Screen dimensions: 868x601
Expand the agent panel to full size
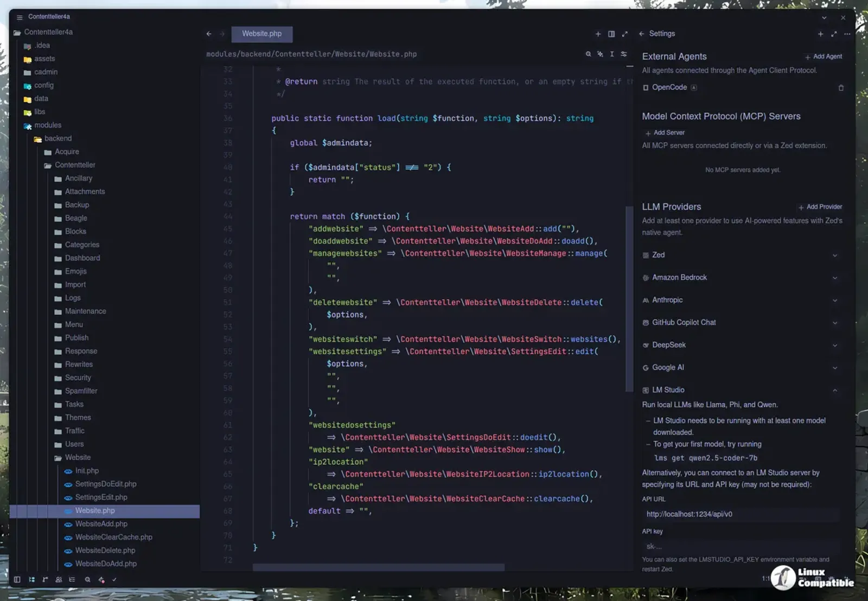coord(834,34)
